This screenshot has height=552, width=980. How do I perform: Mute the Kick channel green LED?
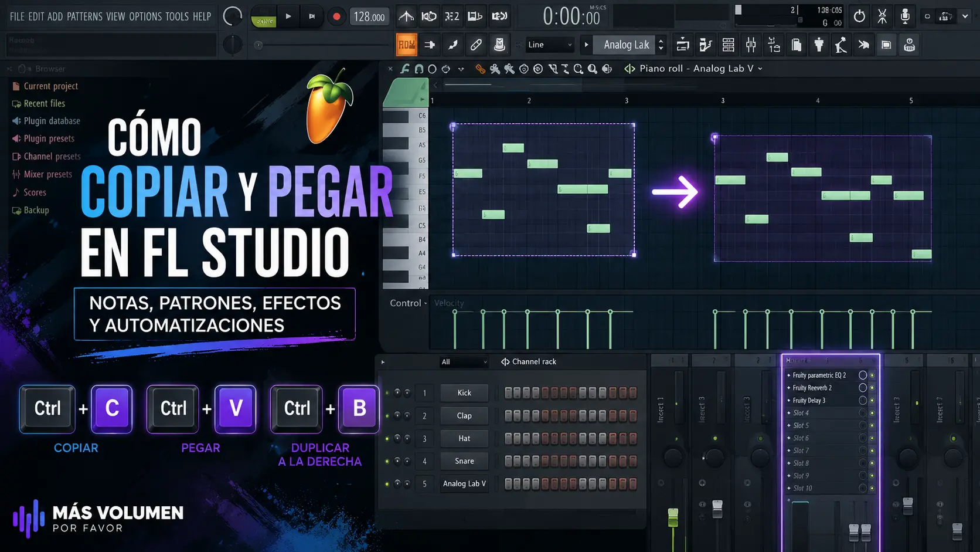387,393
